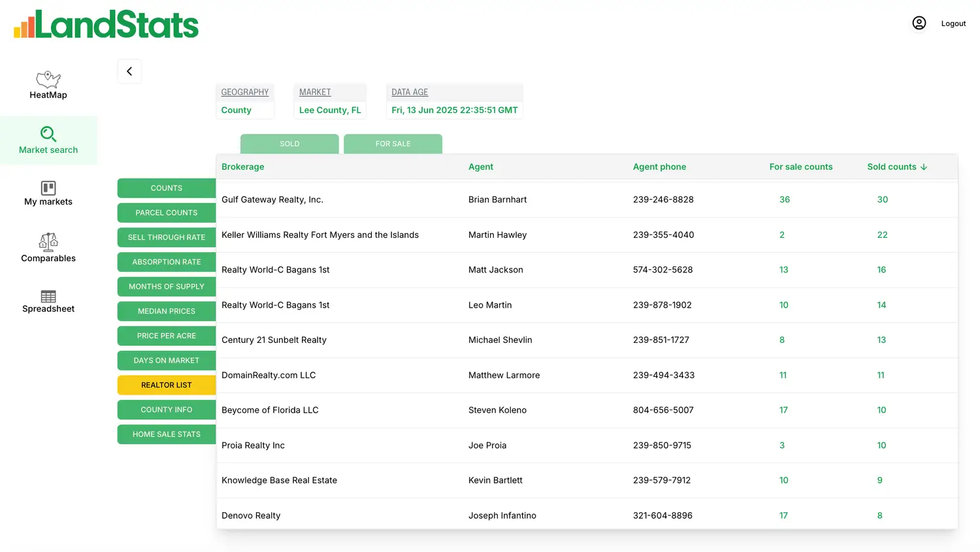This screenshot has height=552, width=980.
Task: Open the Market Lee County selector
Action: 330,110
